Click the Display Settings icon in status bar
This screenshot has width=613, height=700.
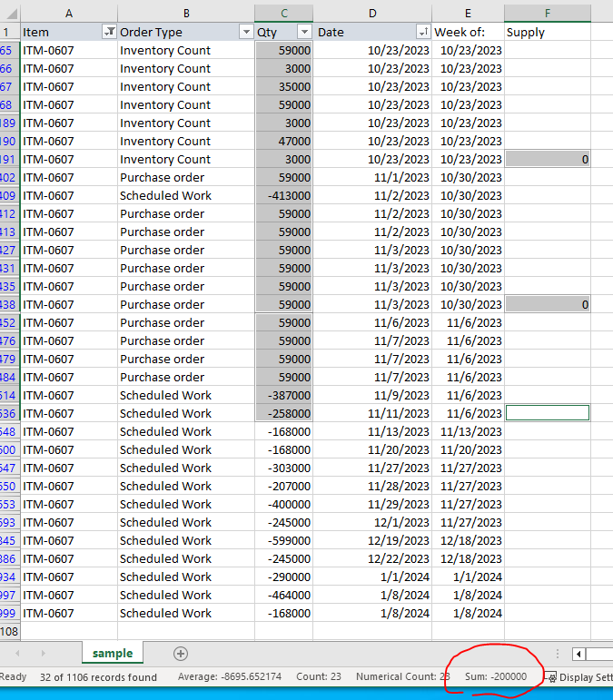click(552, 677)
